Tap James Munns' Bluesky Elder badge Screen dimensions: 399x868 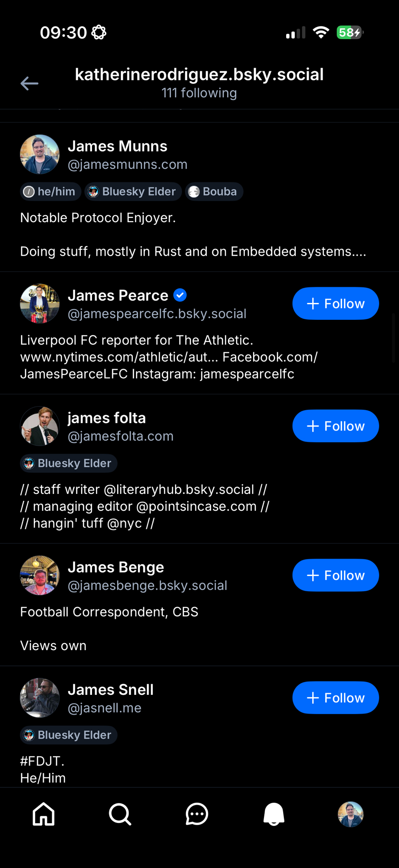[133, 191]
